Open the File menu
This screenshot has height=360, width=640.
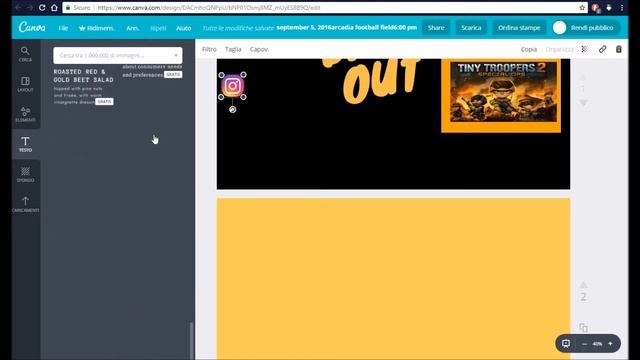click(63, 28)
